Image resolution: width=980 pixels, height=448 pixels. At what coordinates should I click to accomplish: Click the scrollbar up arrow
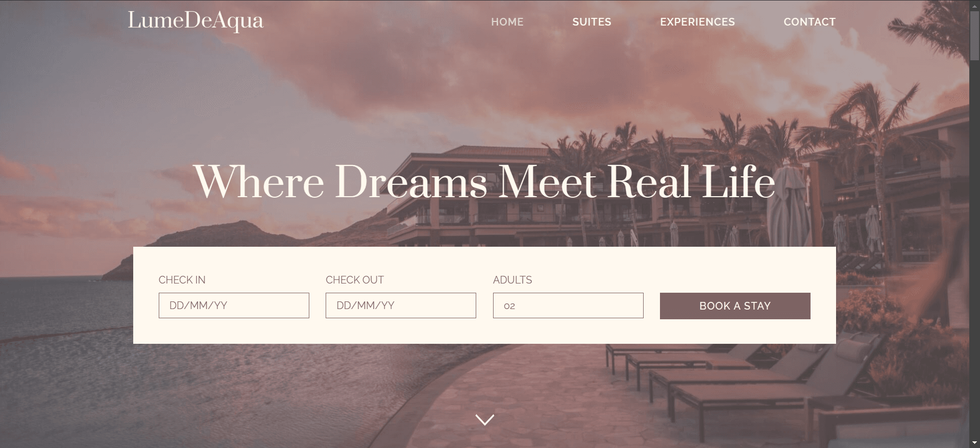[x=974, y=4]
